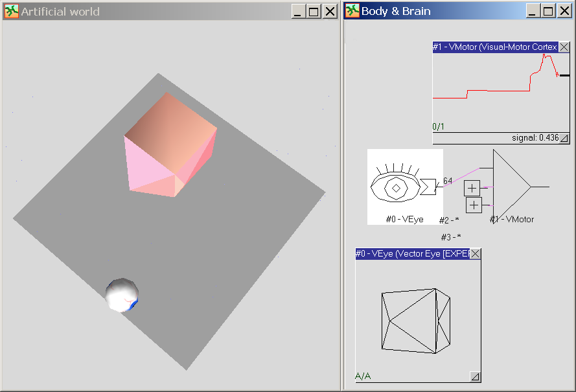Minimize the Body & Brain window

point(532,11)
